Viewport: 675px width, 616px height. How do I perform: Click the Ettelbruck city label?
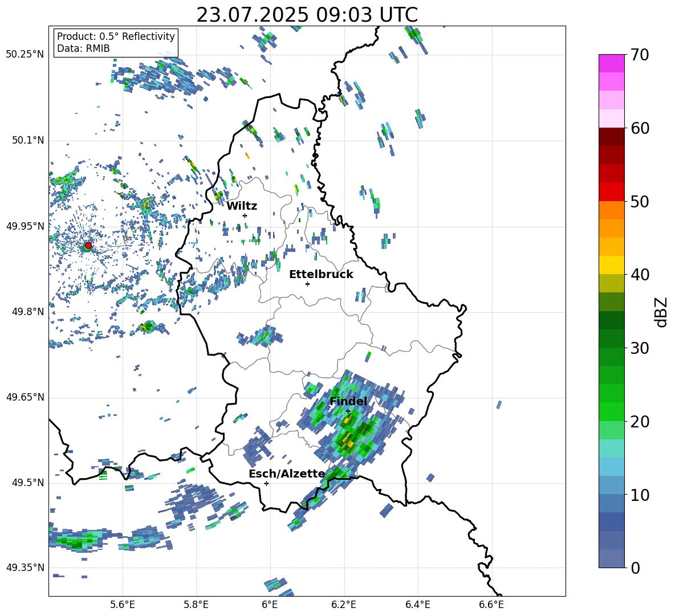[321, 275]
